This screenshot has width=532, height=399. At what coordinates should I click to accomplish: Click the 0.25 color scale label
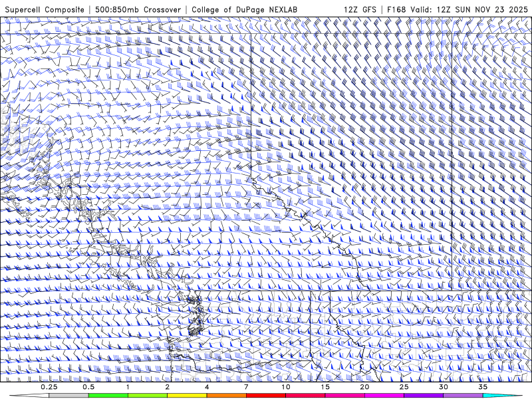coord(49,387)
